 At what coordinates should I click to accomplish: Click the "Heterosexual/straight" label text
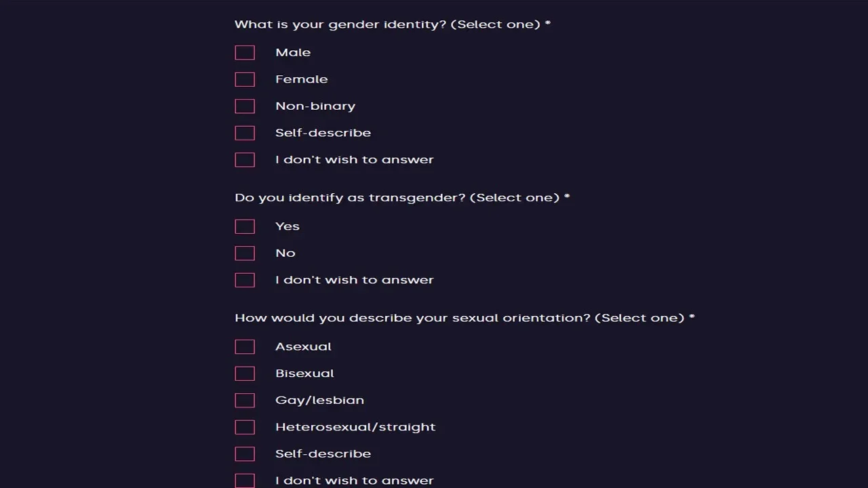point(355,427)
